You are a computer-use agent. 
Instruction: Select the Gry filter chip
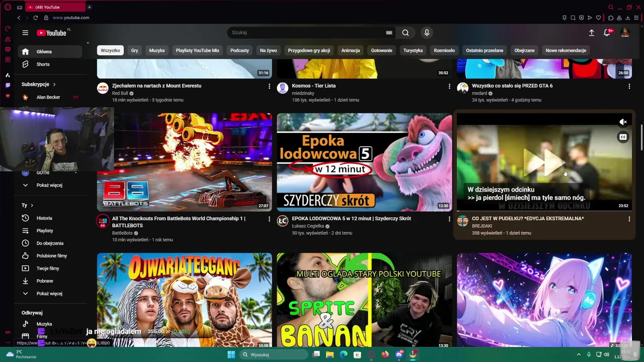click(x=134, y=50)
